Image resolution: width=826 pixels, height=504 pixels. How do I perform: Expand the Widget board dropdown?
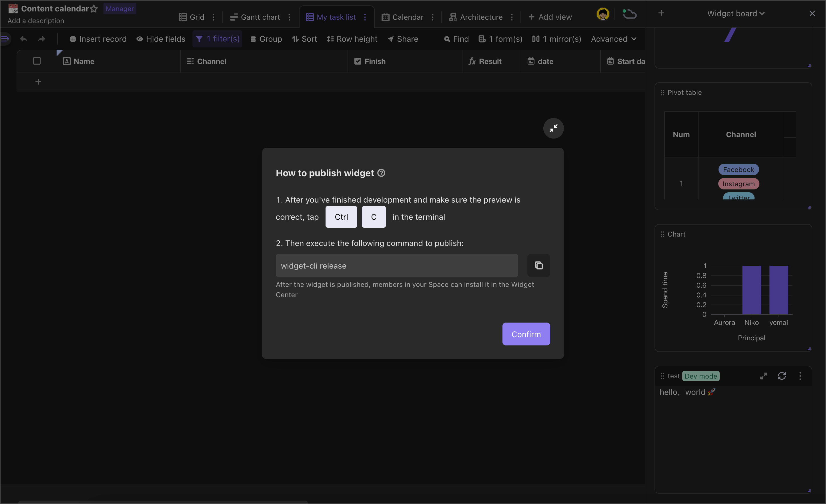point(762,13)
